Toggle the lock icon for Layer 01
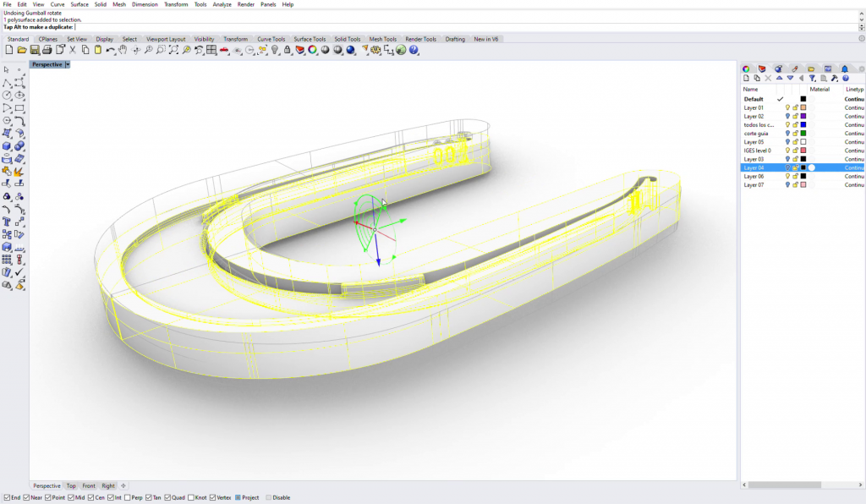Image resolution: width=866 pixels, height=504 pixels. click(795, 107)
